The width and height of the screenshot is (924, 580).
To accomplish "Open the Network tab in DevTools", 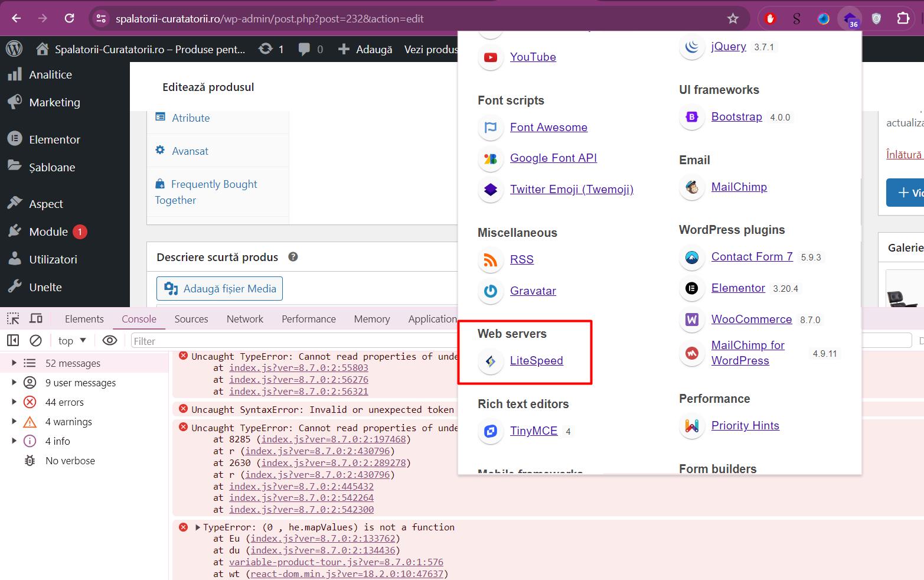I will (x=245, y=319).
